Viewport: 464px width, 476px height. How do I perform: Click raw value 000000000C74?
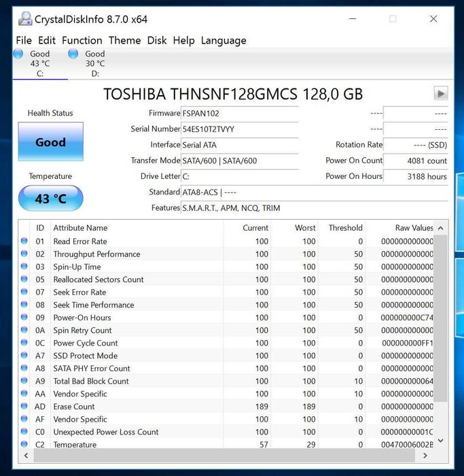pos(407,318)
